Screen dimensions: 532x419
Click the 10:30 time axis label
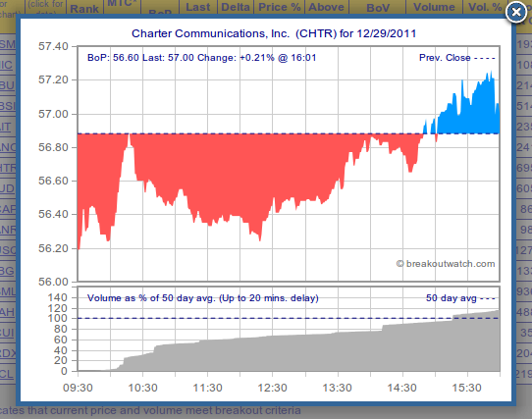click(x=142, y=388)
